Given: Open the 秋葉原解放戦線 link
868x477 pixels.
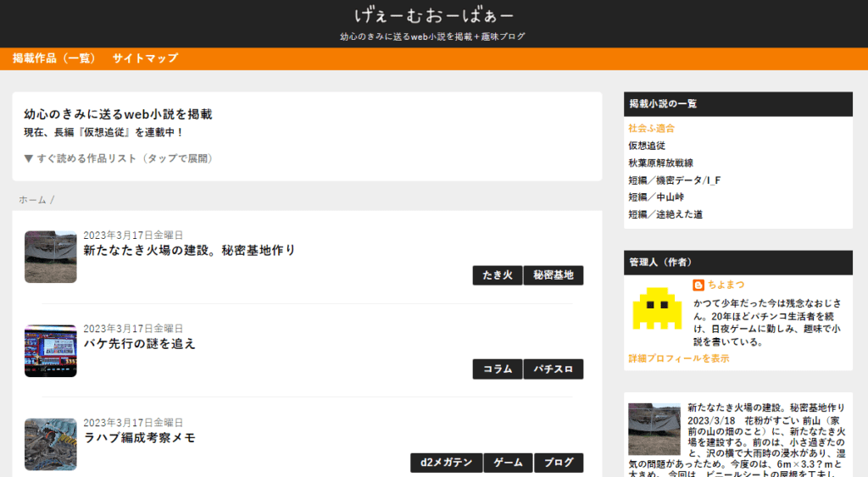Looking at the screenshot, I should [x=660, y=163].
